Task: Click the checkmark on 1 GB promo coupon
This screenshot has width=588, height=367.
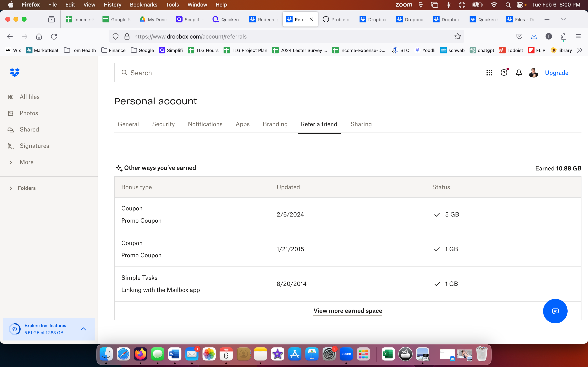Action: click(x=437, y=249)
